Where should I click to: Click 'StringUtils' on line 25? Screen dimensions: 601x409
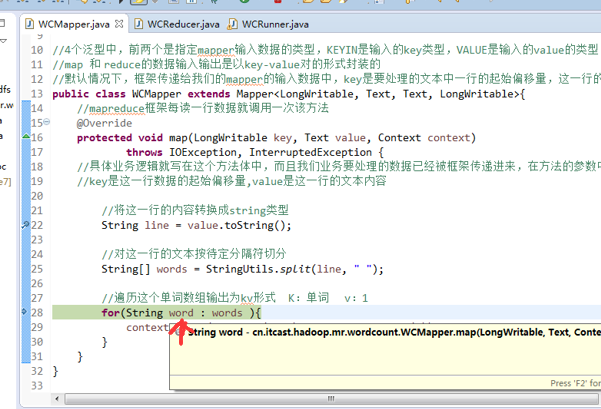click(240, 269)
